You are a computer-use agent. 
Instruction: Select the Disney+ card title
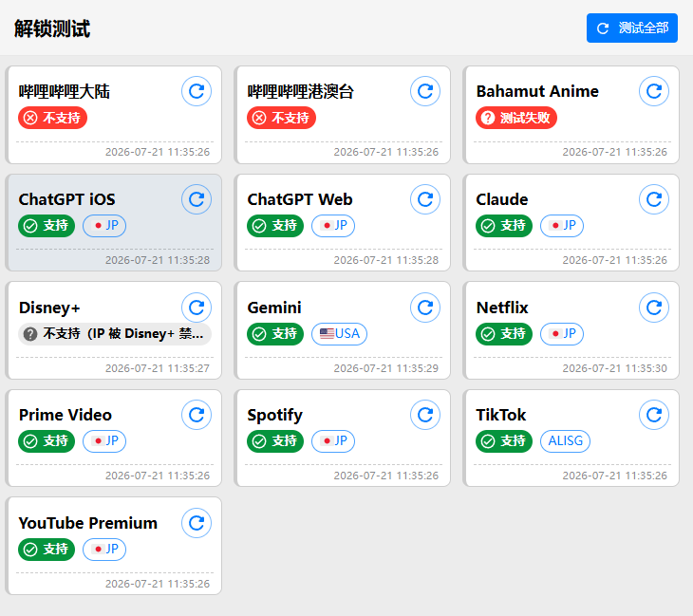pyautogui.click(x=49, y=308)
